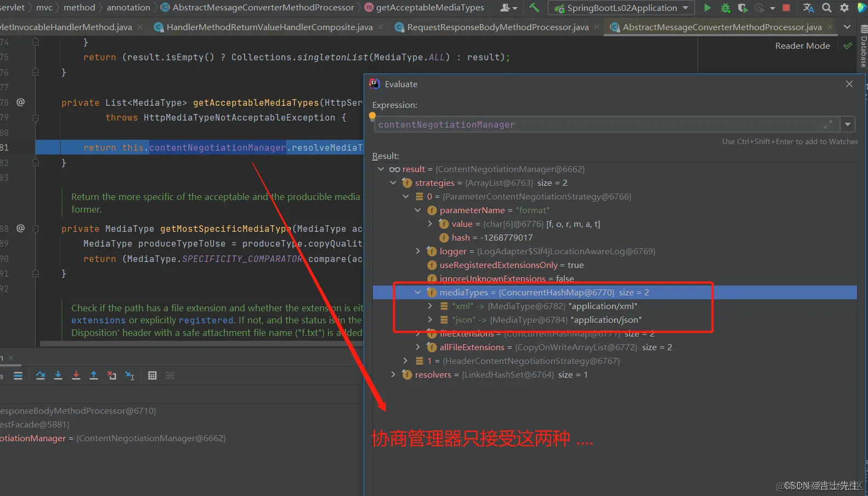Click the method breadcrumb item
The image size is (868, 496).
coord(80,8)
